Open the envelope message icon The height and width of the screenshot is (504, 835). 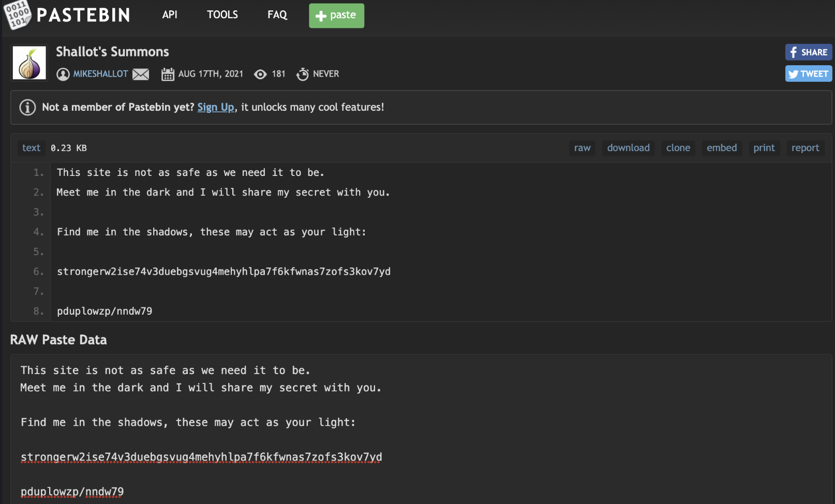(x=141, y=75)
